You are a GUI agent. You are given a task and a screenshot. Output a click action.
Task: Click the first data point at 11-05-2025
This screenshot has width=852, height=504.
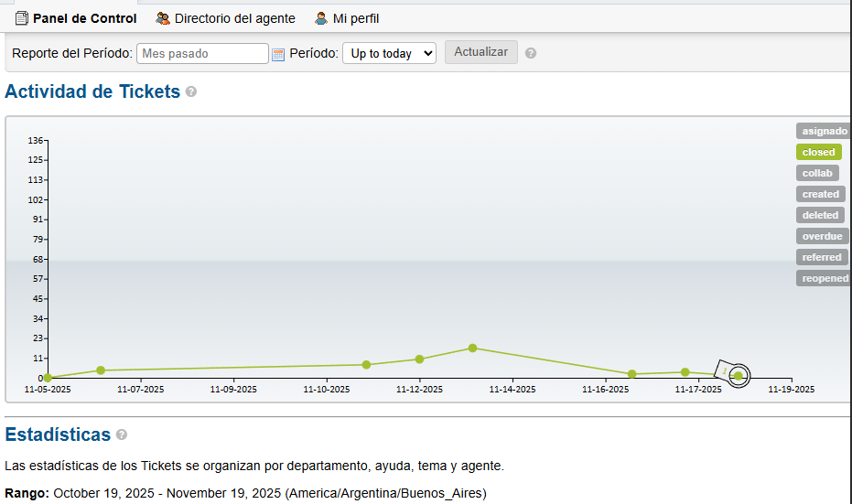(48, 378)
